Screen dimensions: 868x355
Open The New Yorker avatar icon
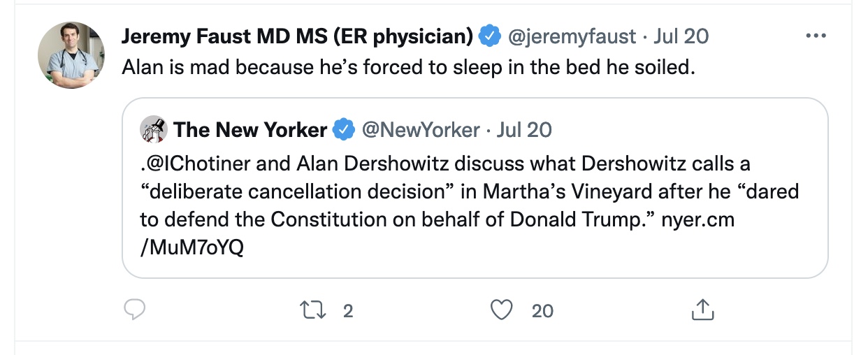153,129
